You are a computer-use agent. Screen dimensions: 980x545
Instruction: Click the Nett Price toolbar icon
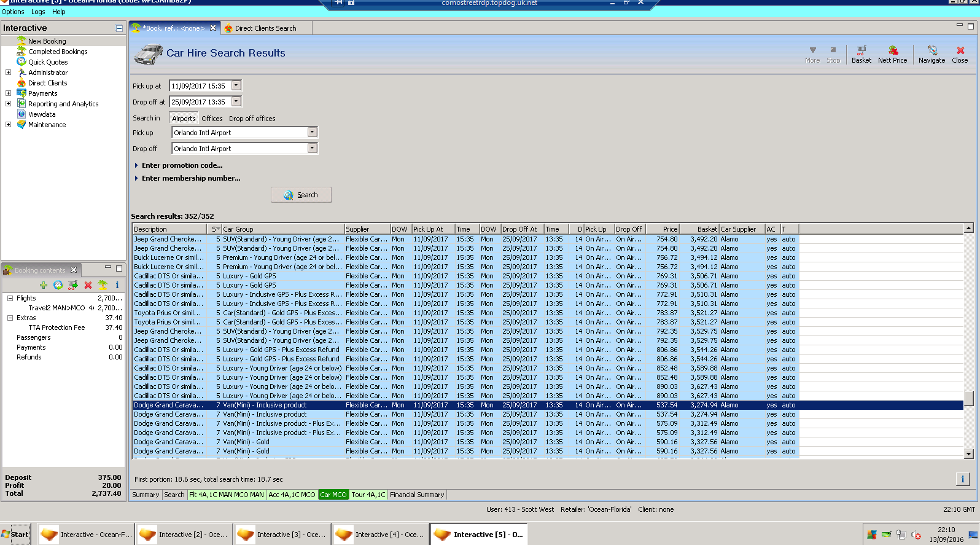(892, 54)
